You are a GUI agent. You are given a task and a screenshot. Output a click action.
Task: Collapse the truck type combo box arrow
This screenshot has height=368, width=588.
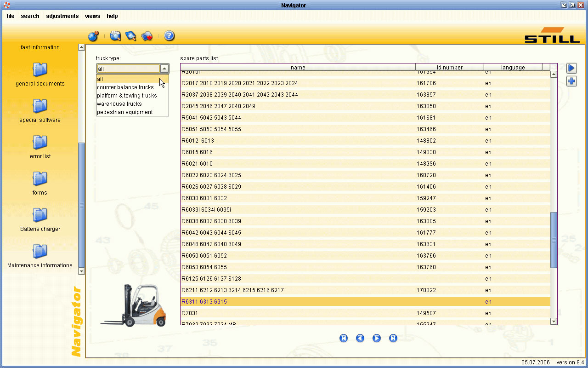[164, 69]
